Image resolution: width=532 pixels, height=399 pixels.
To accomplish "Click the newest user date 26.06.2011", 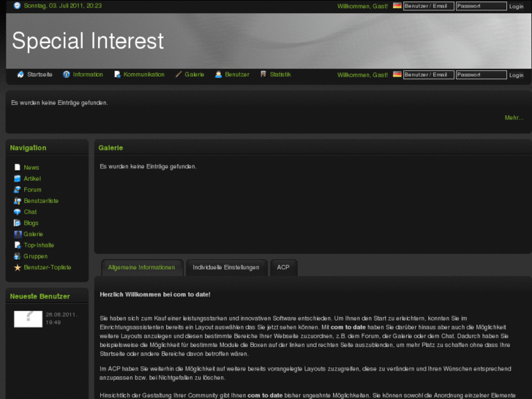I will [61, 315].
